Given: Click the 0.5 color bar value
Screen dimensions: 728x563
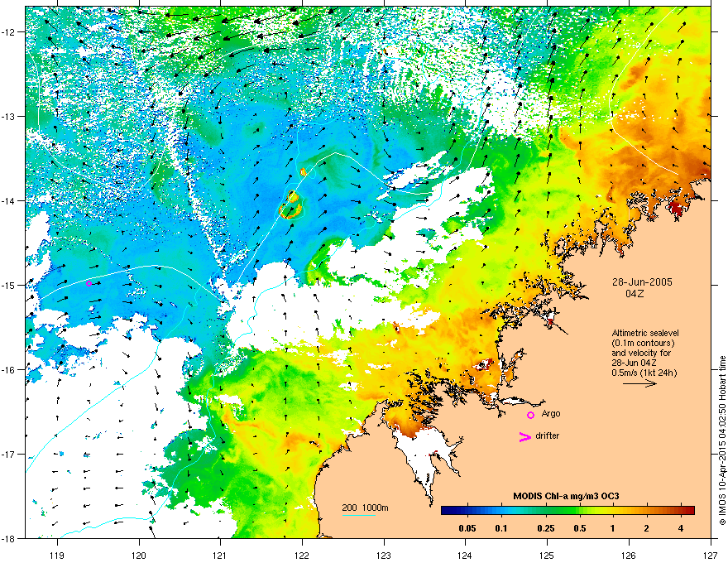Looking at the screenshot, I should point(580,528).
